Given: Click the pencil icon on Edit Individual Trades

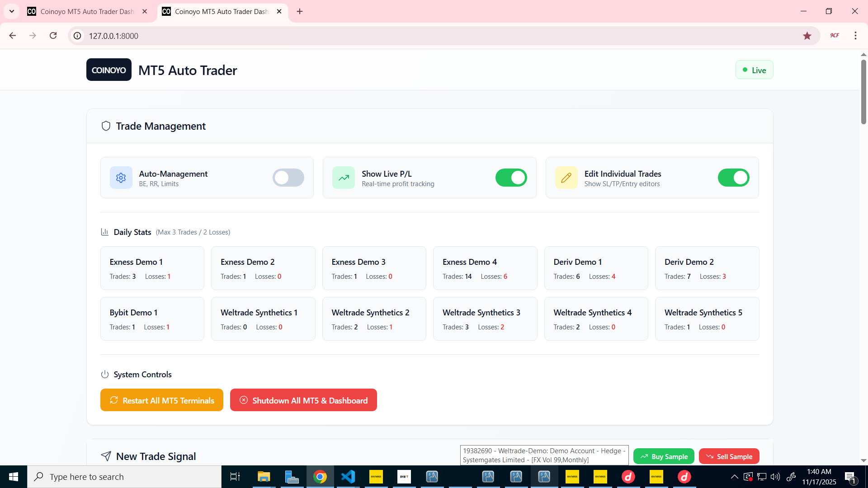Looking at the screenshot, I should pos(566,178).
